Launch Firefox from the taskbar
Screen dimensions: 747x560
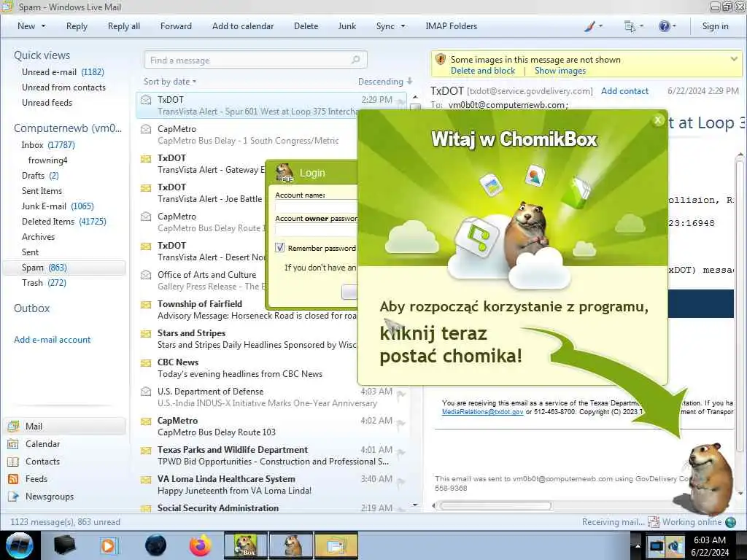200,545
